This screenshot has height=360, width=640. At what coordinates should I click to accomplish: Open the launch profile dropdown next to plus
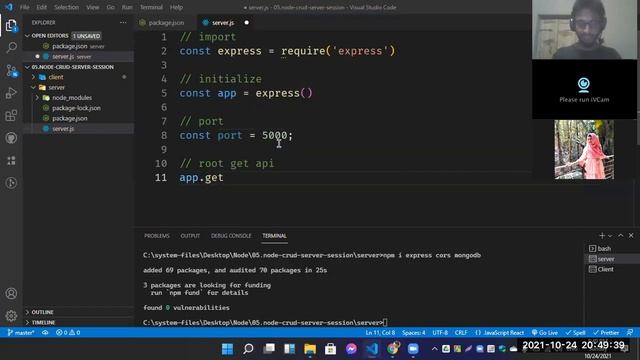pos(610,236)
